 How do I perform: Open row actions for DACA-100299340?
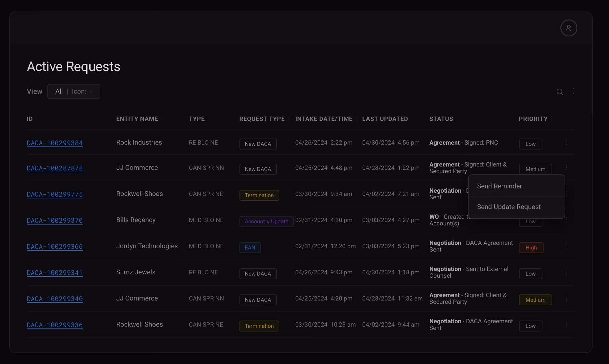pos(567,298)
